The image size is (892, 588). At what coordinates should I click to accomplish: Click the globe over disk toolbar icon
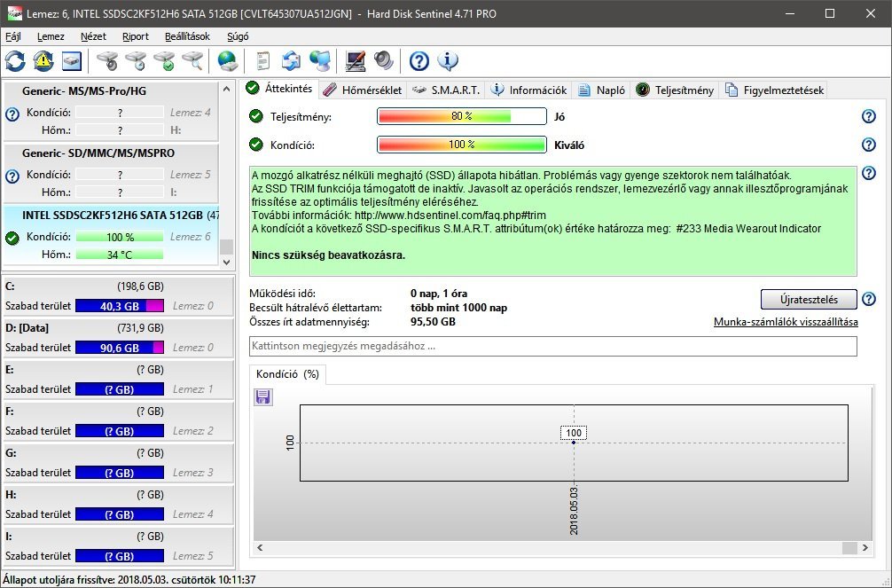[227, 61]
